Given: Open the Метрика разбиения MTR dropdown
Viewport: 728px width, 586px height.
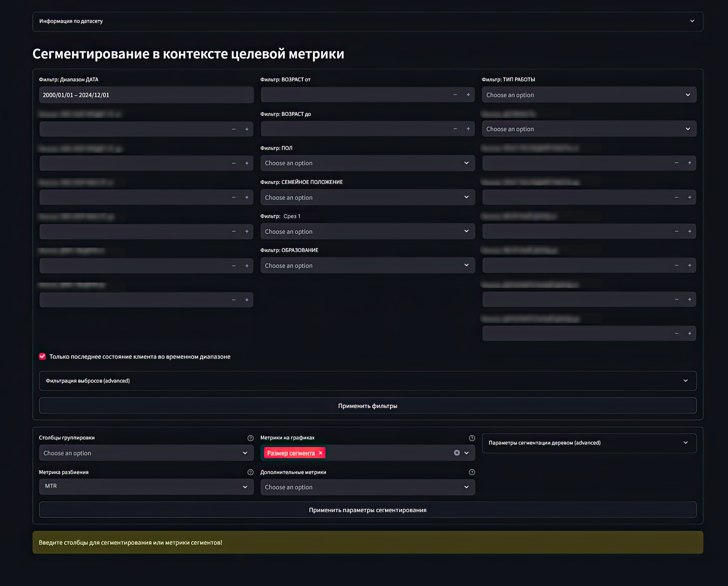Looking at the screenshot, I should pyautogui.click(x=146, y=487).
